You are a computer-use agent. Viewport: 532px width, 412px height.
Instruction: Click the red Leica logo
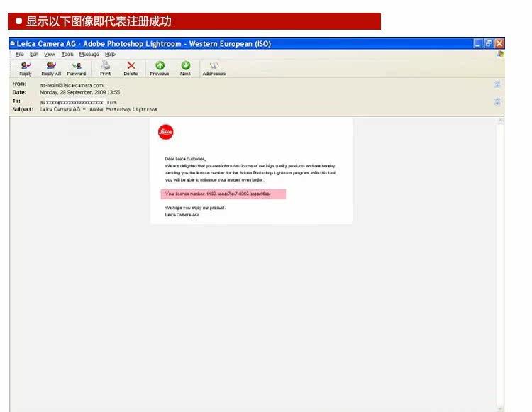(x=165, y=132)
